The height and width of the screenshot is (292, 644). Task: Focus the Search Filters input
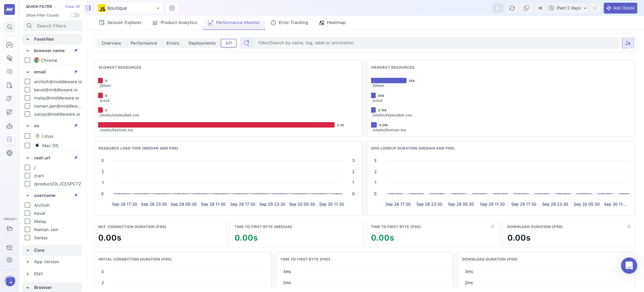[x=53, y=26]
